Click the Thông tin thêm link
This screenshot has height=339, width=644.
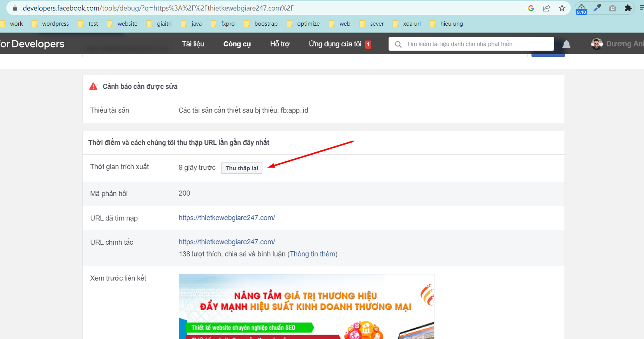pyautogui.click(x=313, y=254)
